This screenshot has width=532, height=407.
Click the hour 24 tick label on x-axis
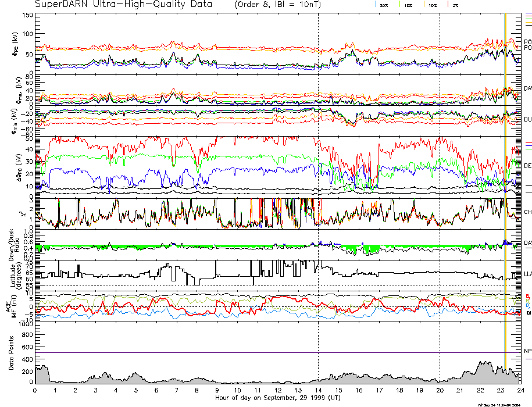point(520,390)
